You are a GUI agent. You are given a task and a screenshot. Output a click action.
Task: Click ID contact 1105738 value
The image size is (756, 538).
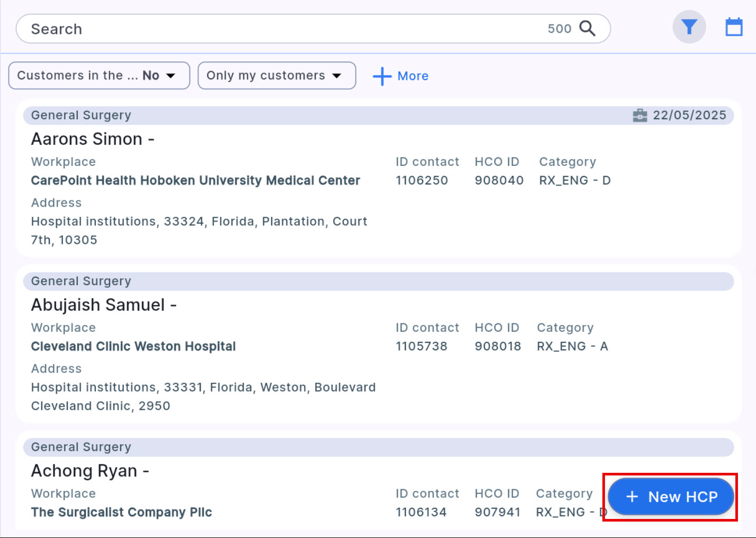pyautogui.click(x=421, y=346)
